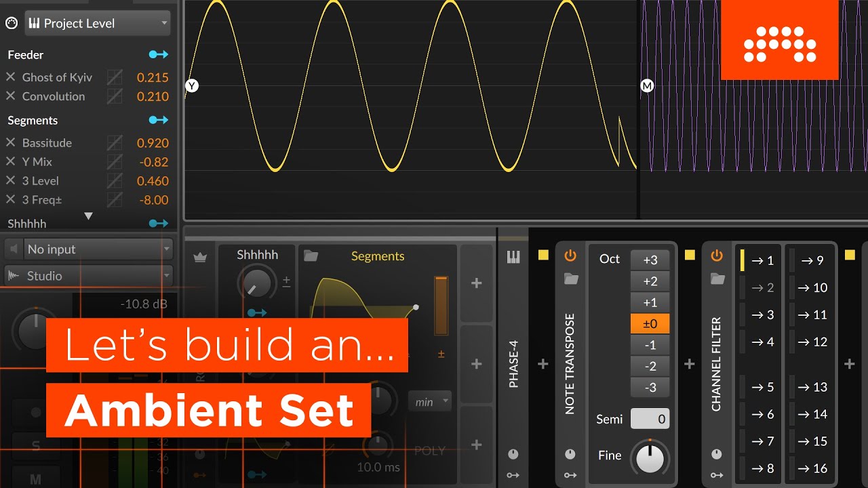Open the Project Level dropdown
868x488 pixels.
[98, 23]
